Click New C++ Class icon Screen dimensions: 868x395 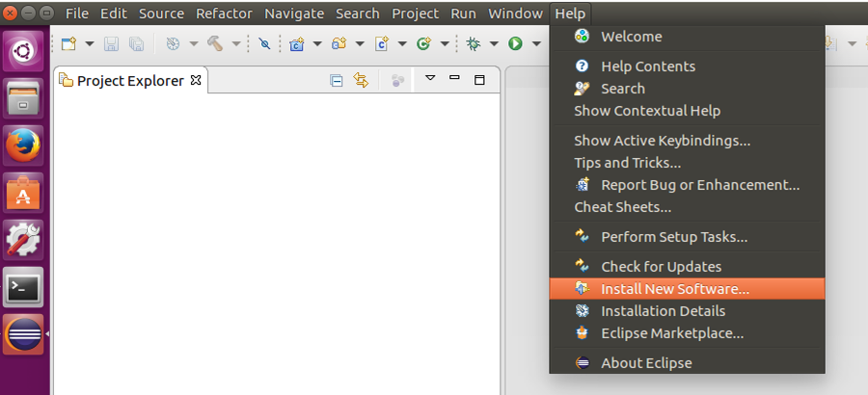(x=424, y=43)
